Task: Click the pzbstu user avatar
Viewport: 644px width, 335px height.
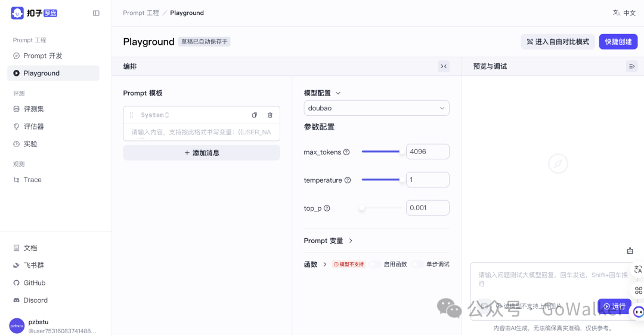Action: (x=17, y=326)
